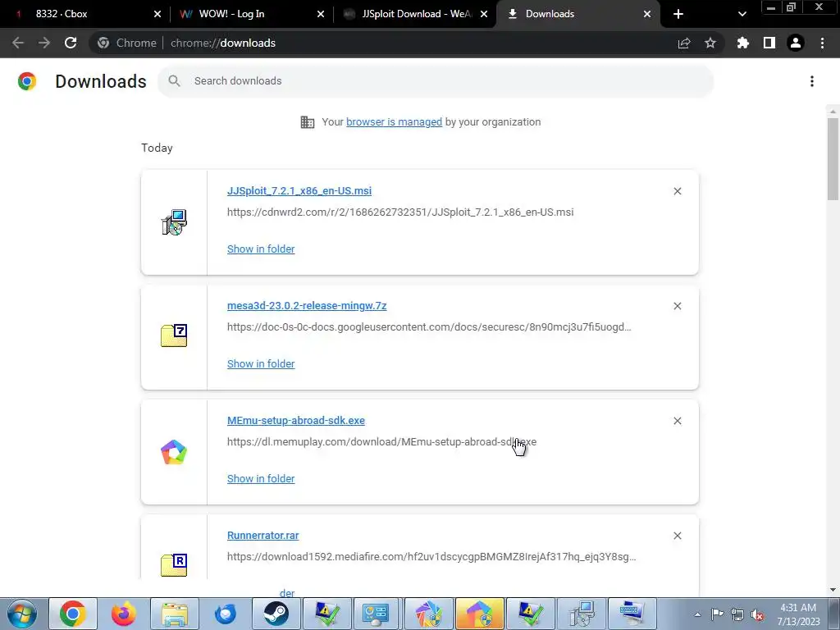Image resolution: width=840 pixels, height=630 pixels.
Task: Open Thunderbird from the taskbar
Action: click(x=226, y=614)
